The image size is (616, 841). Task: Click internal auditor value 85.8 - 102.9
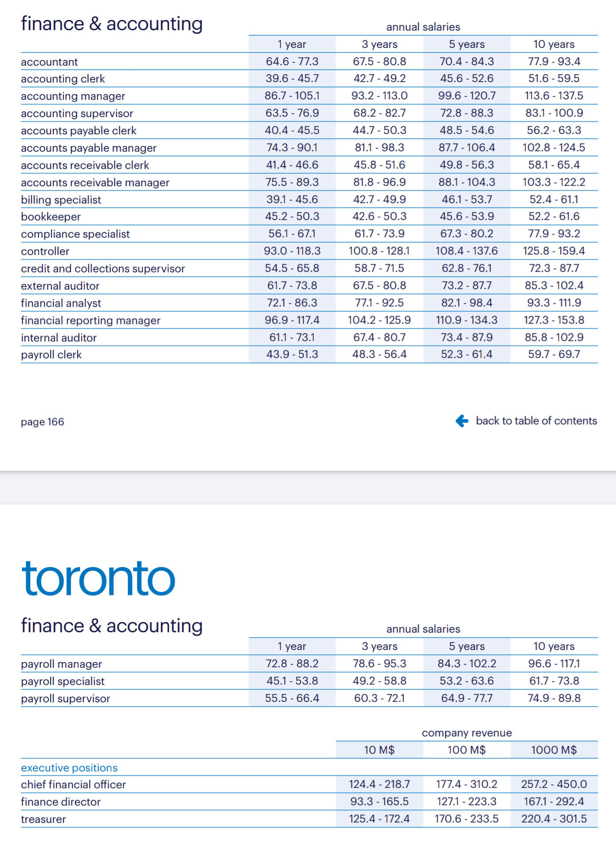[554, 337]
